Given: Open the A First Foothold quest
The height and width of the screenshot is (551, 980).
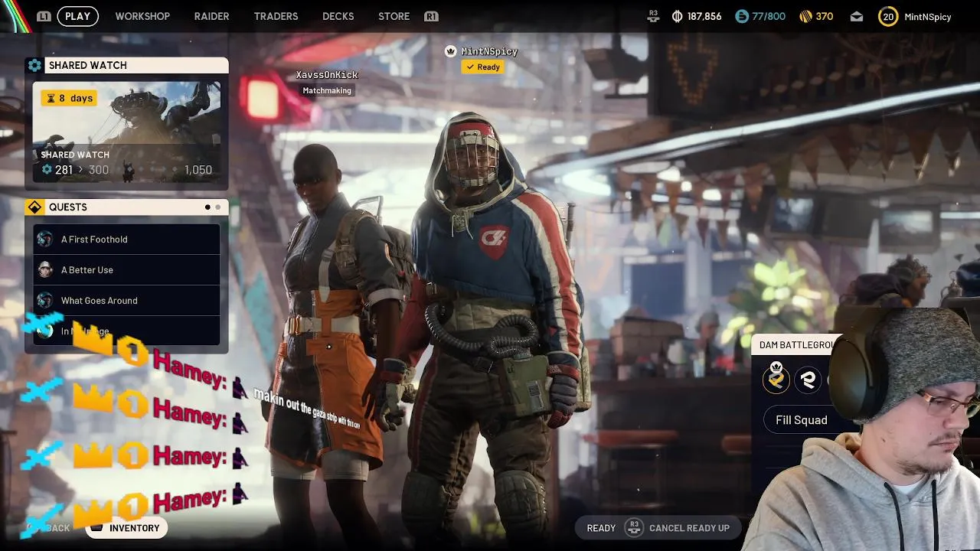Looking at the screenshot, I should pyautogui.click(x=126, y=240).
